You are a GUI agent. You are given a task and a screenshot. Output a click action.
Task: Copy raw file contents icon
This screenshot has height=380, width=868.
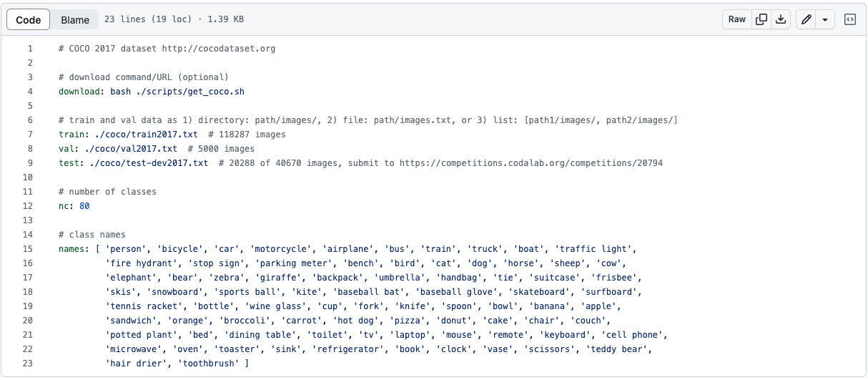(762, 19)
